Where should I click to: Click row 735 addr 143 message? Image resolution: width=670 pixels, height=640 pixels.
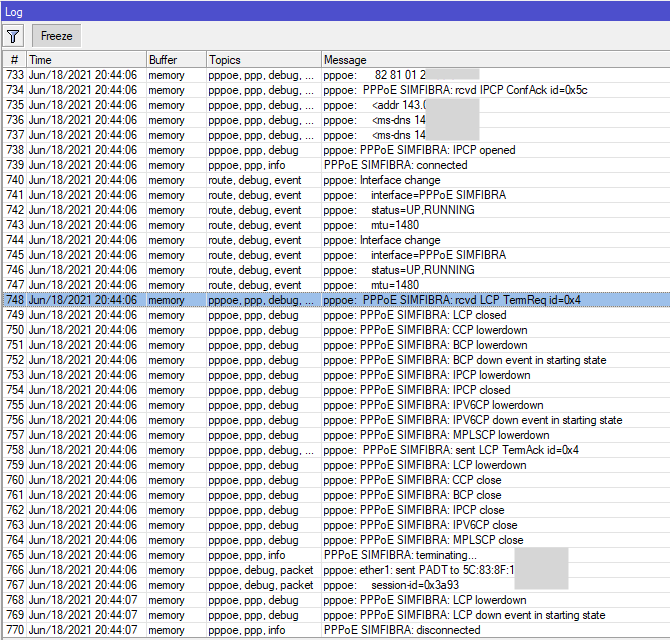click(375, 105)
